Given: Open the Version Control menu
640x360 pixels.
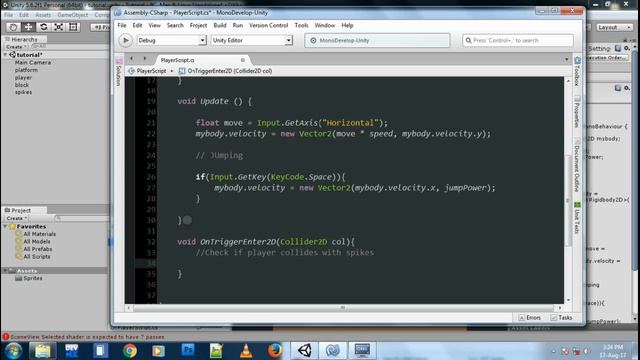Looking at the screenshot, I should (269, 25).
